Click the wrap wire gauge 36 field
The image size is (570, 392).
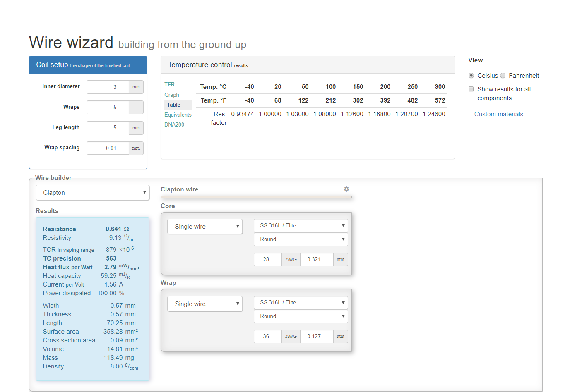267,336
